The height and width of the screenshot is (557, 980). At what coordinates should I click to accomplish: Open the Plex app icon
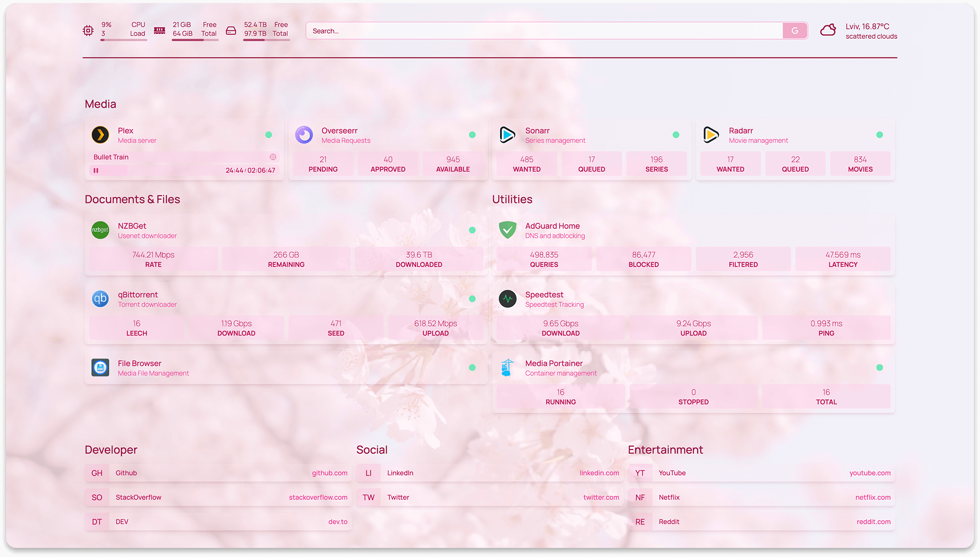100,135
